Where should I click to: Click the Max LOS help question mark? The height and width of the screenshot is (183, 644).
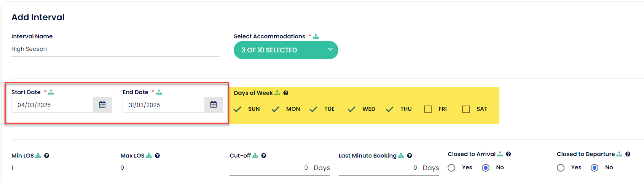(157, 156)
